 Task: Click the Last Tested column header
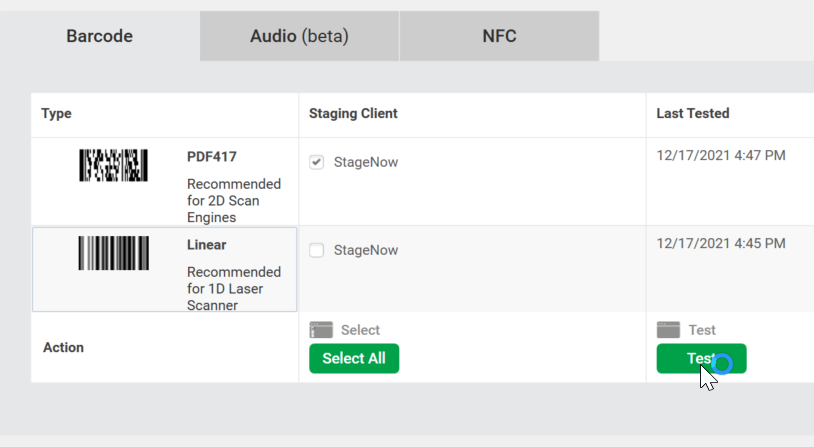click(692, 114)
